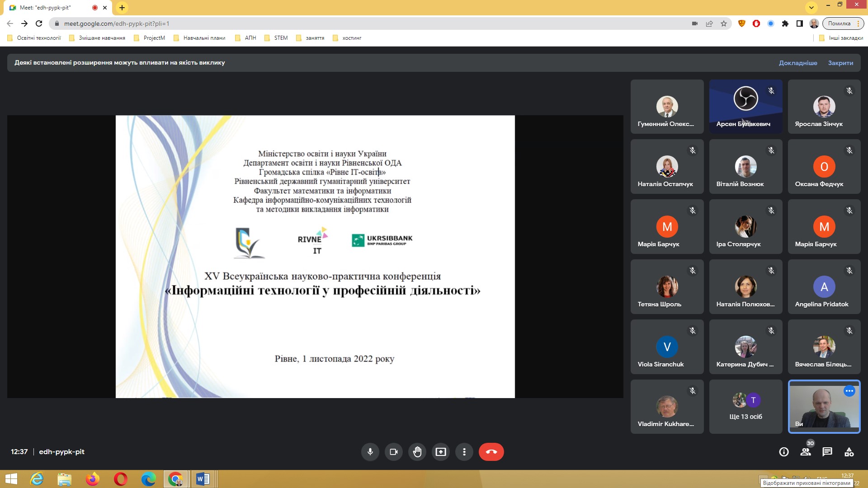The image size is (868, 488).
Task: Click the present now screen-share icon
Action: click(440, 452)
